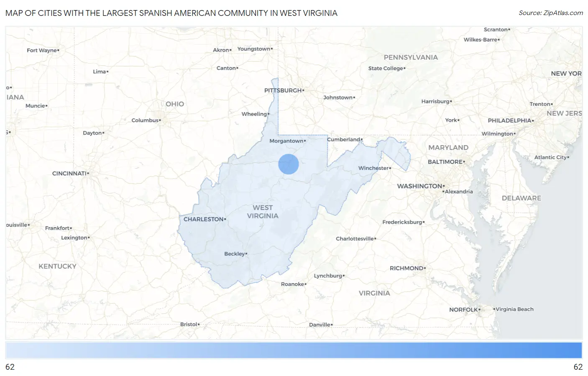Click the York city label
The image size is (588, 376).
(451, 120)
